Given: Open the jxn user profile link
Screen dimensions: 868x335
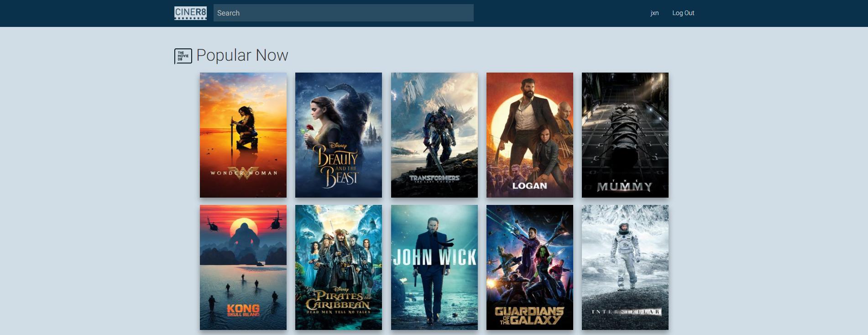Looking at the screenshot, I should tap(654, 13).
